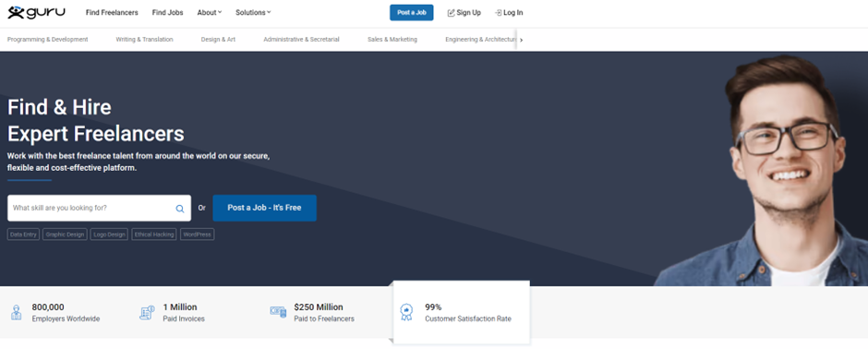Select Programming & Development category
The width and height of the screenshot is (868, 349).
point(48,40)
